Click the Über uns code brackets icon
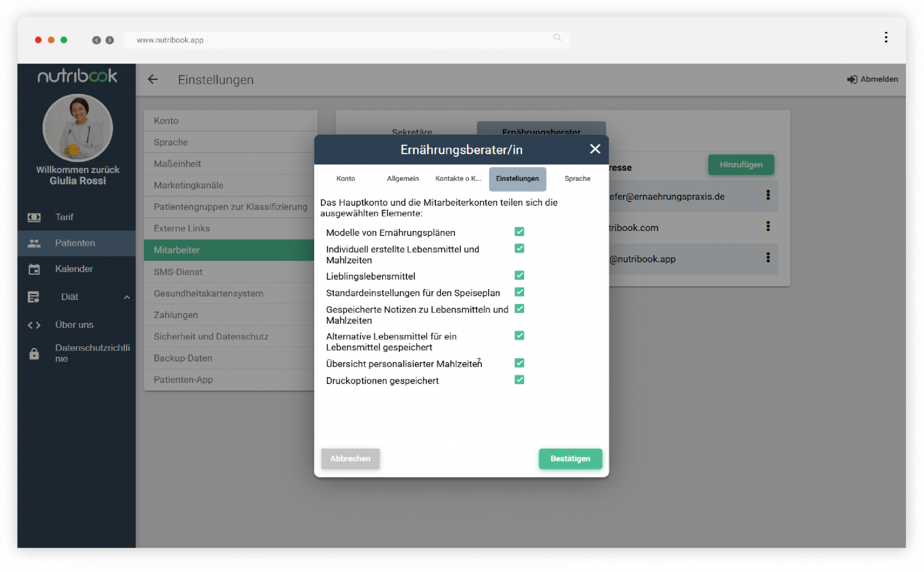The width and height of the screenshot is (924, 572). click(34, 325)
